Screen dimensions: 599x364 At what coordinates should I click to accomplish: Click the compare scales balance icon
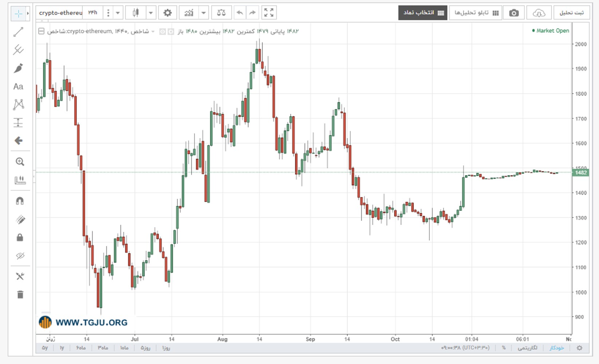tap(221, 13)
